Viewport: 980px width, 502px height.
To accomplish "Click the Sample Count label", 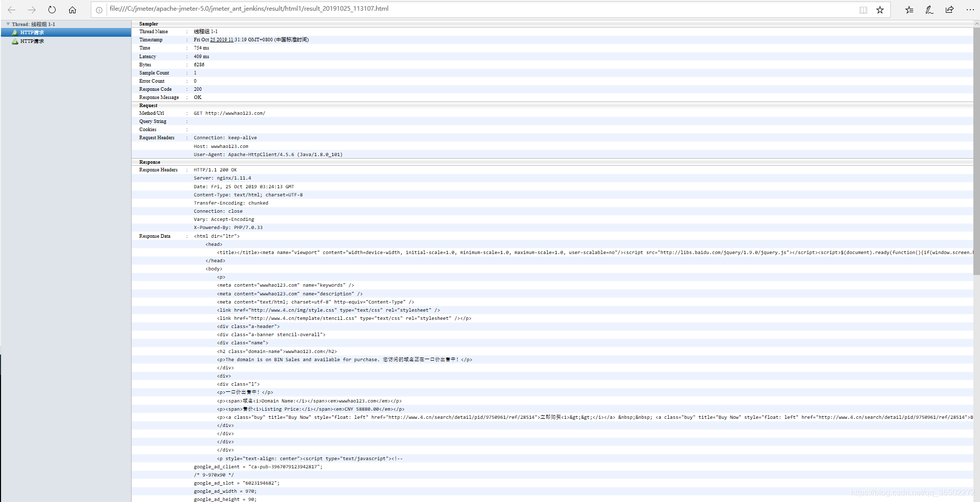I will (x=154, y=73).
